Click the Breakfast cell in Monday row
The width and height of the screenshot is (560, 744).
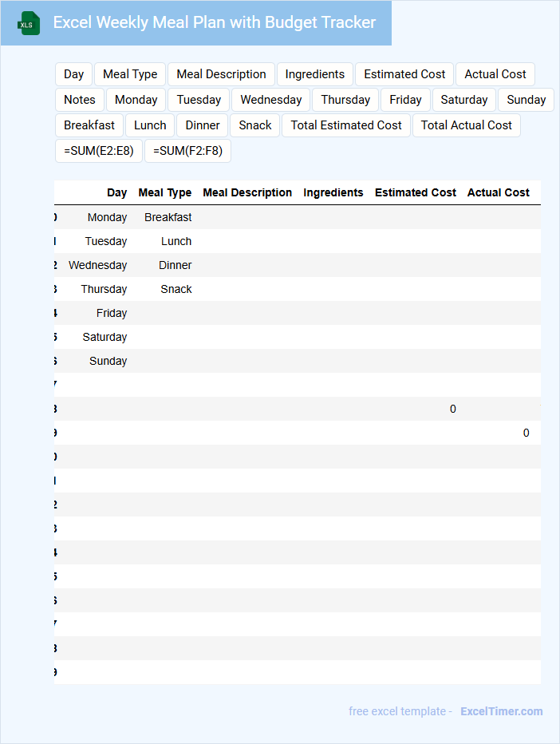click(x=168, y=217)
